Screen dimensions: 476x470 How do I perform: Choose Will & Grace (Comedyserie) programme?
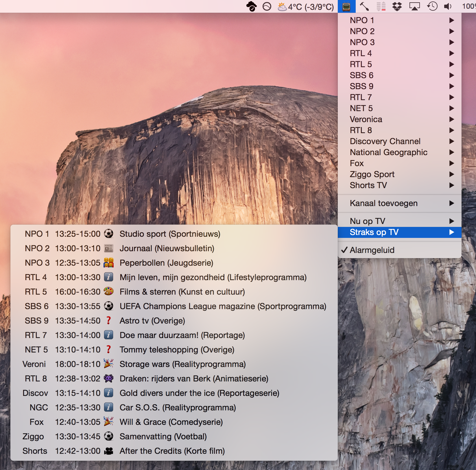[171, 422]
